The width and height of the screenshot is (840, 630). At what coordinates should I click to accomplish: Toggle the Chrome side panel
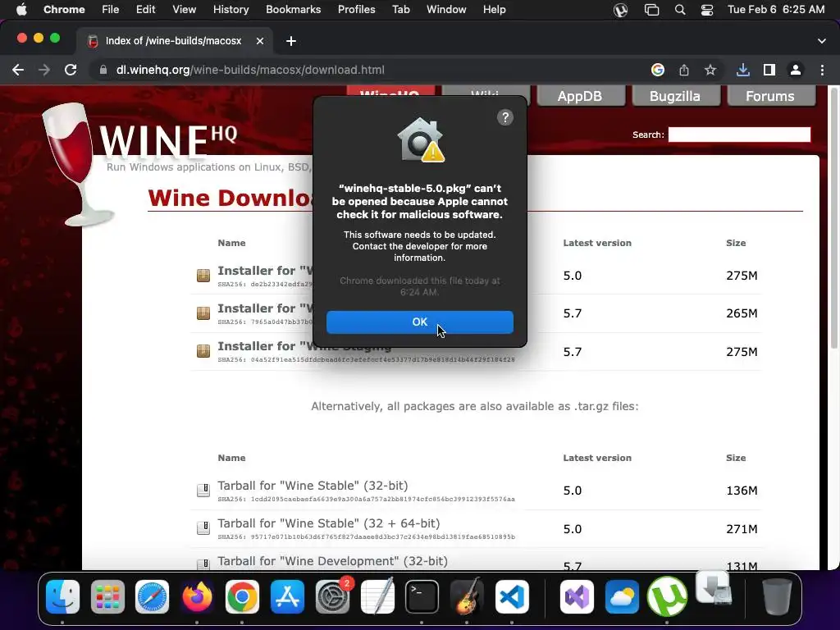(769, 70)
